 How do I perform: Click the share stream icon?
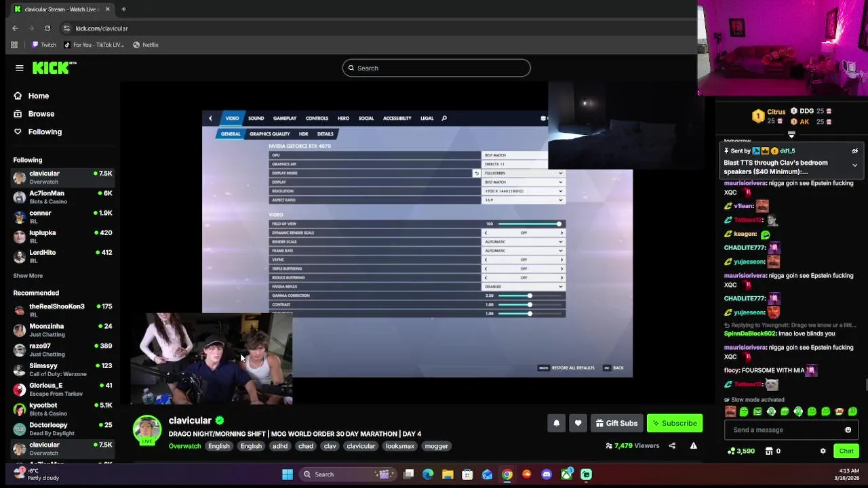click(672, 446)
